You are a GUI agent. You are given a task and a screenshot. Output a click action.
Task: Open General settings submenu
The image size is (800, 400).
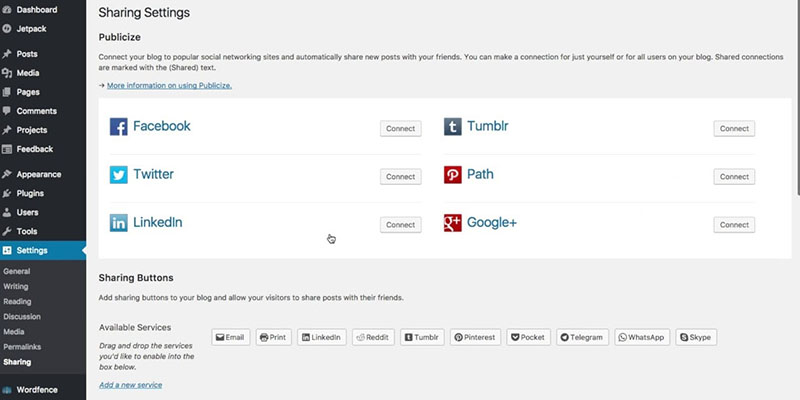17,271
